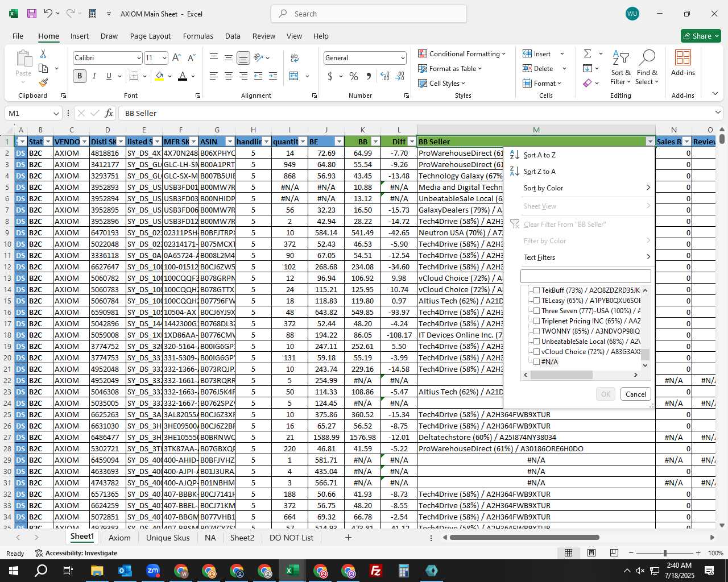The height and width of the screenshot is (582, 728).
Task: Open the BB Seller column filter arrow
Action: tap(650, 142)
